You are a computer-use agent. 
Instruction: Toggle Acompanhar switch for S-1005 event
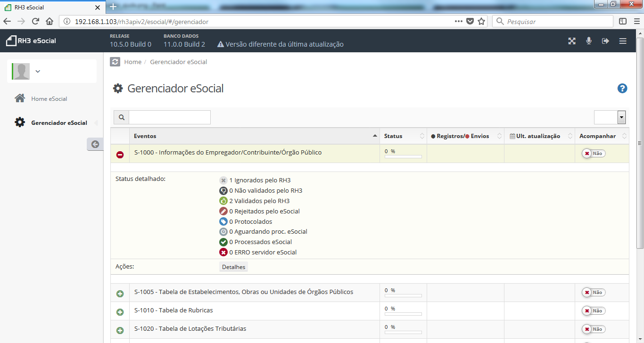(593, 293)
